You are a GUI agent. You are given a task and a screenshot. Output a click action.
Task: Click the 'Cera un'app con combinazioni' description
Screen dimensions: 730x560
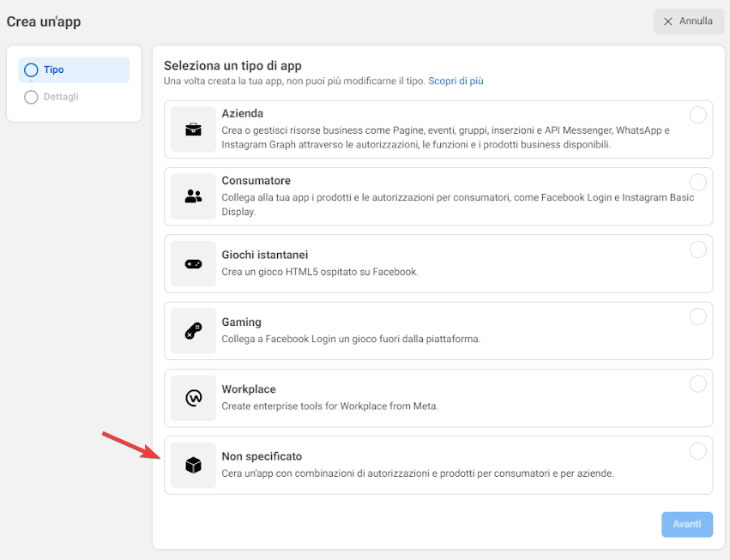pos(418,473)
